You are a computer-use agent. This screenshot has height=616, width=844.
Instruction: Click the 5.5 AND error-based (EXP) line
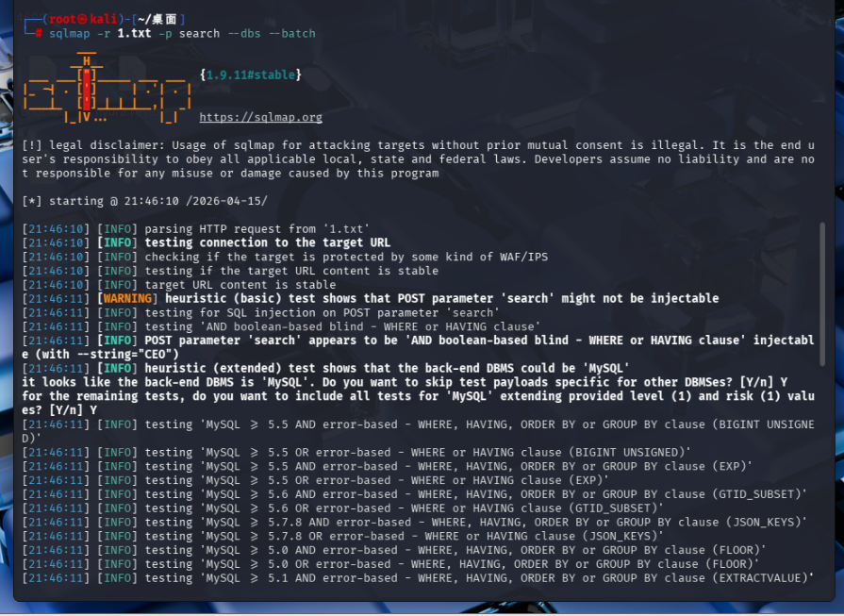(x=387, y=466)
